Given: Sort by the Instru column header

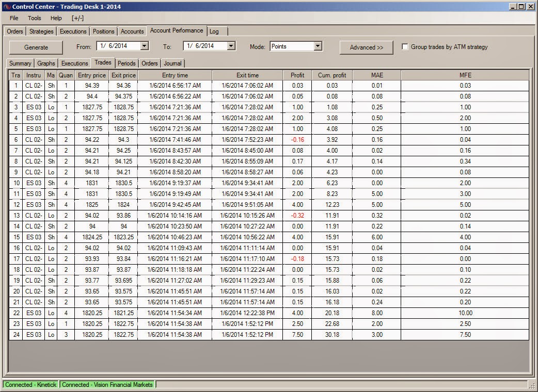Looking at the screenshot, I should [x=34, y=75].
